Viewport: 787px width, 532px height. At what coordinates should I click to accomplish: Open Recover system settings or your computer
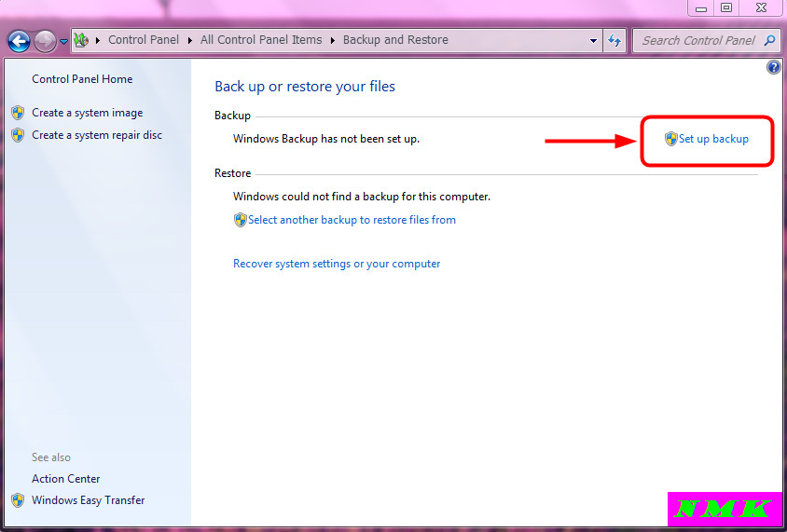[x=337, y=264]
